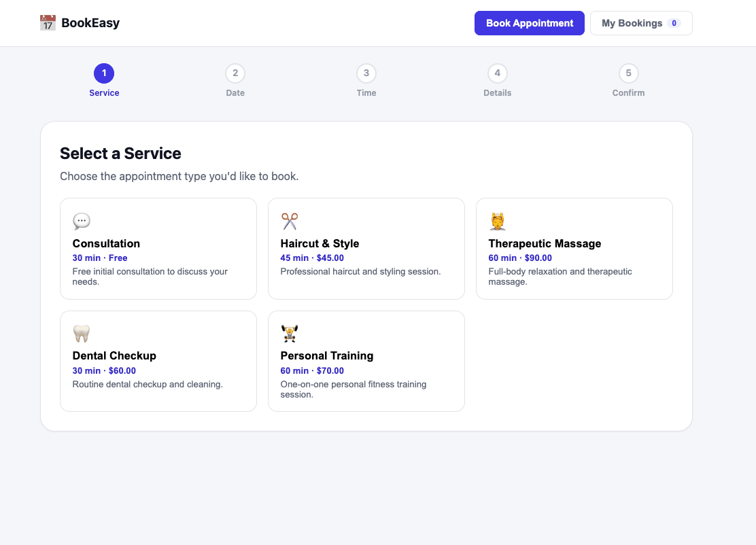This screenshot has height=545, width=756.
Task: Click the BookEasy calendar logo icon
Action: click(48, 22)
